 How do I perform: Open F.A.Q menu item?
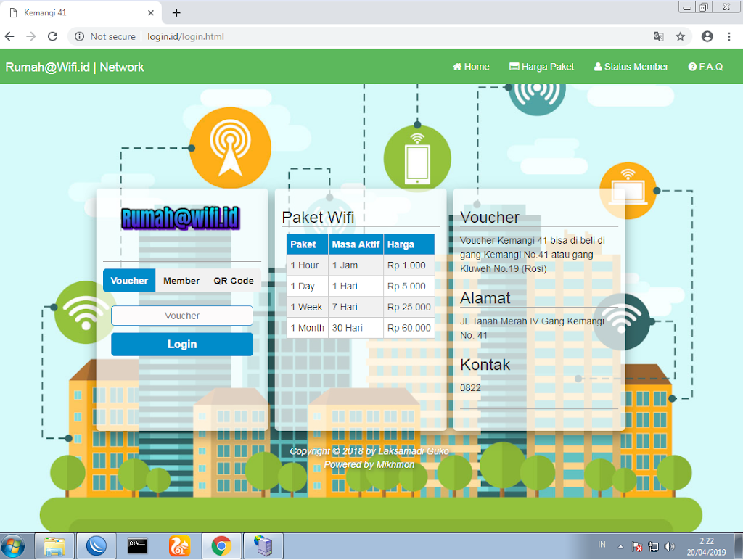(x=705, y=67)
